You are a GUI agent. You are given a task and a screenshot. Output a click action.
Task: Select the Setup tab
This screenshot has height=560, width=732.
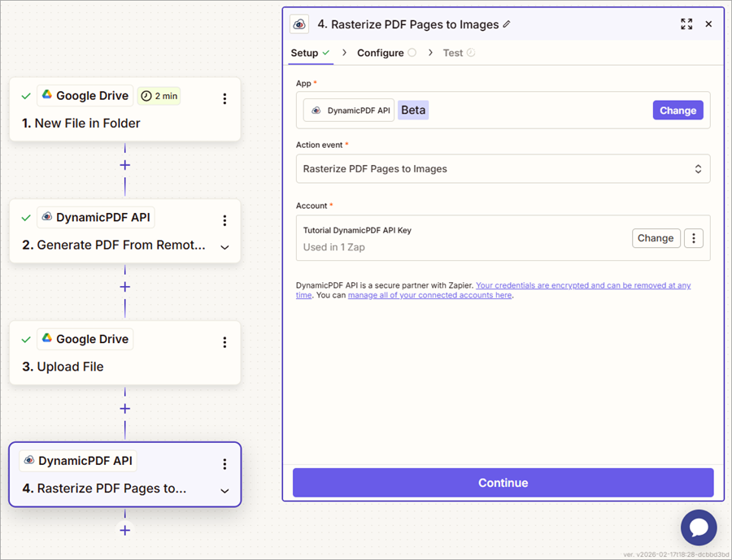coord(305,53)
